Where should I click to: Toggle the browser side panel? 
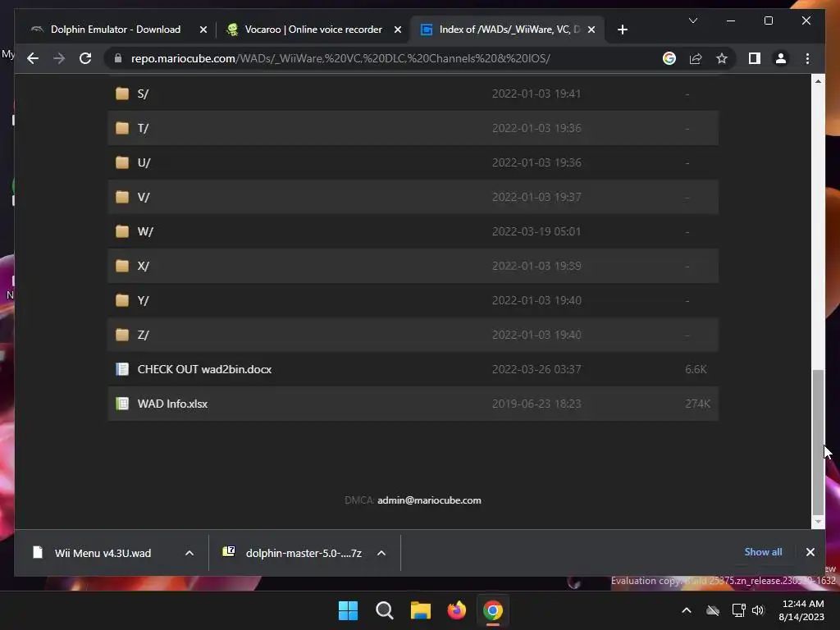point(755,58)
